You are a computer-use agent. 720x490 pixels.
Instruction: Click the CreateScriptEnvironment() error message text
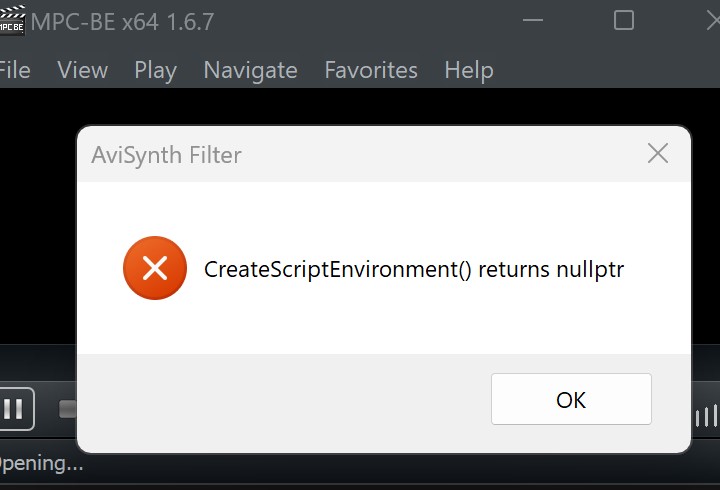(414, 269)
